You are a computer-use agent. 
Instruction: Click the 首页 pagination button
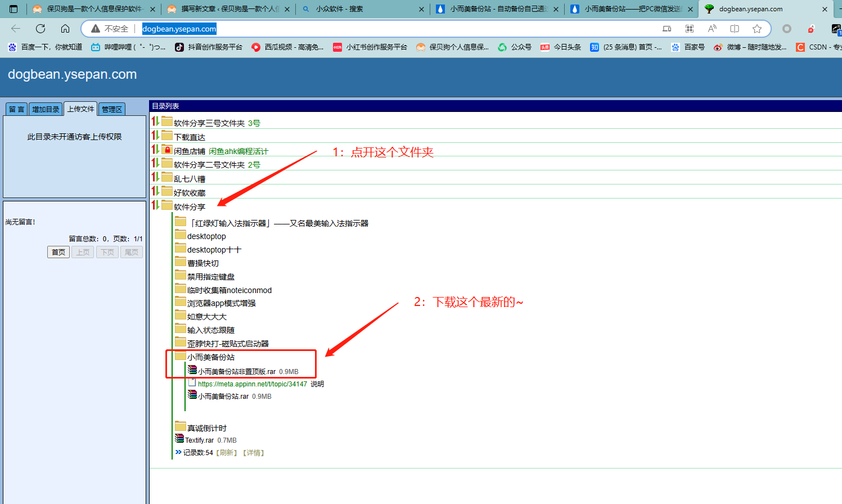coord(58,252)
